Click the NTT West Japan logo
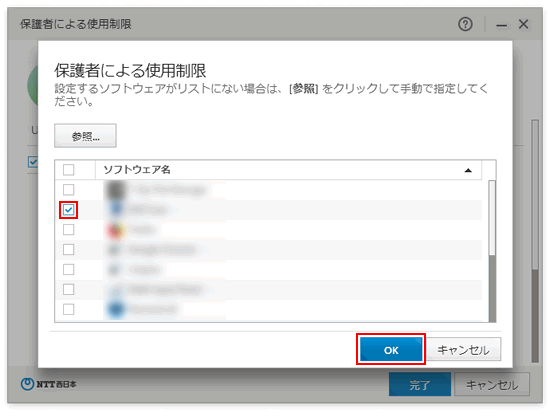The width and height of the screenshot is (550, 417). tap(48, 384)
